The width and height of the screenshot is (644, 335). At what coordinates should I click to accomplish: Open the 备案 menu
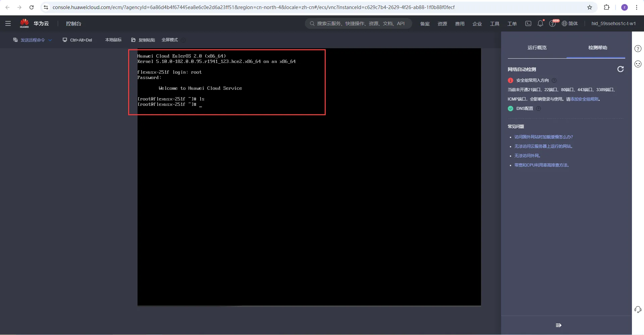pyautogui.click(x=425, y=23)
